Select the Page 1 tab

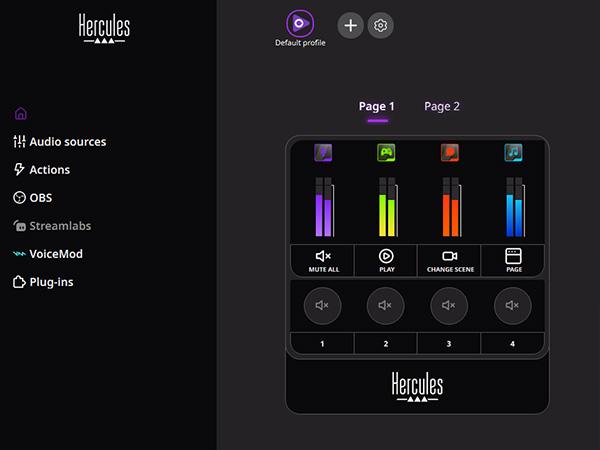tap(377, 106)
